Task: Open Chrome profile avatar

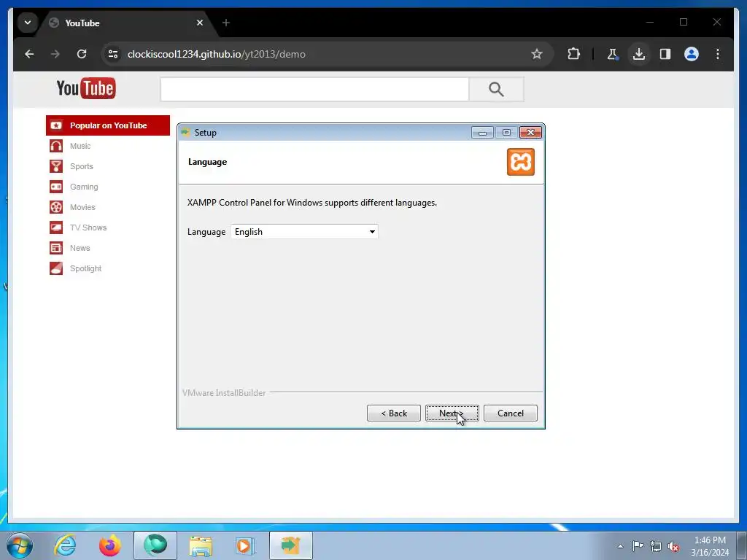Action: [692, 54]
